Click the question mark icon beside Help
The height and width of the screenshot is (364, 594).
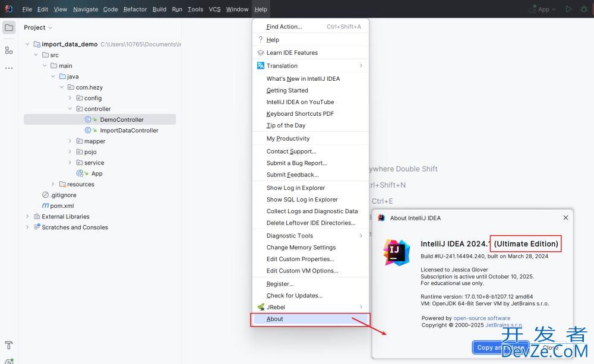pyautogui.click(x=260, y=39)
